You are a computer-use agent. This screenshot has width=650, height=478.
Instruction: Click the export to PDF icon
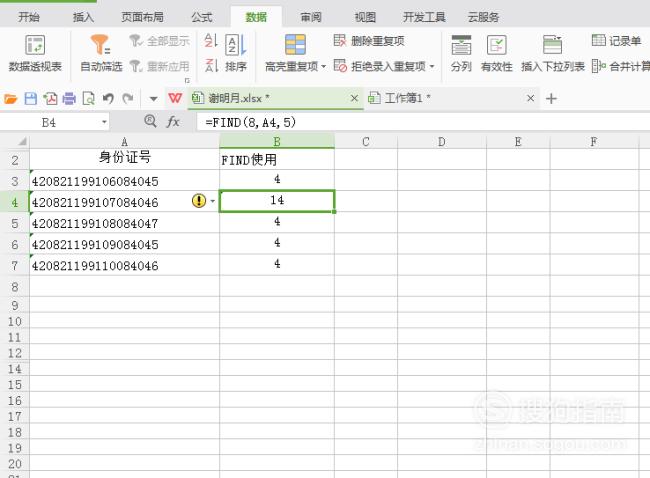(x=50, y=99)
